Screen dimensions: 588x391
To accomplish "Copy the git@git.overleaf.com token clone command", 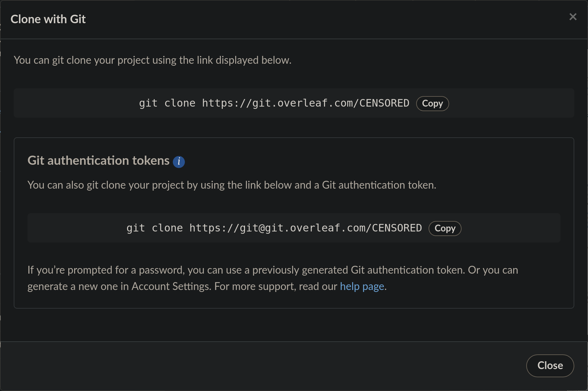I will [x=445, y=229].
